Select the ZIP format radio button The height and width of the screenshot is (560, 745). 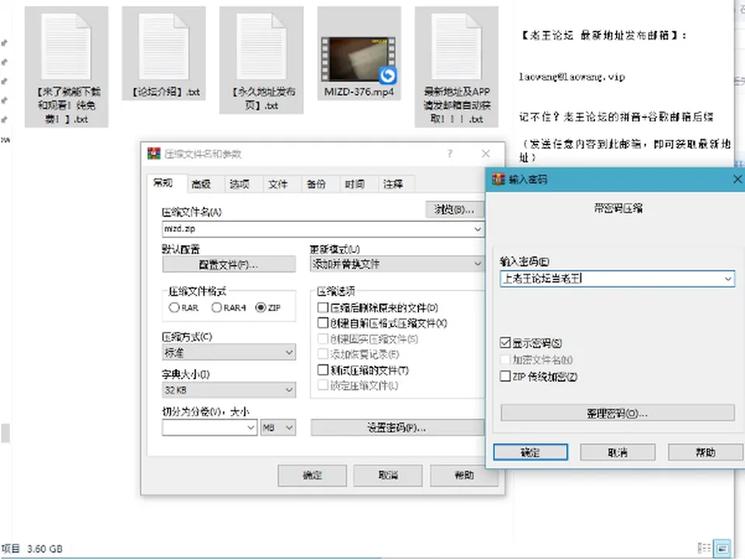261,307
